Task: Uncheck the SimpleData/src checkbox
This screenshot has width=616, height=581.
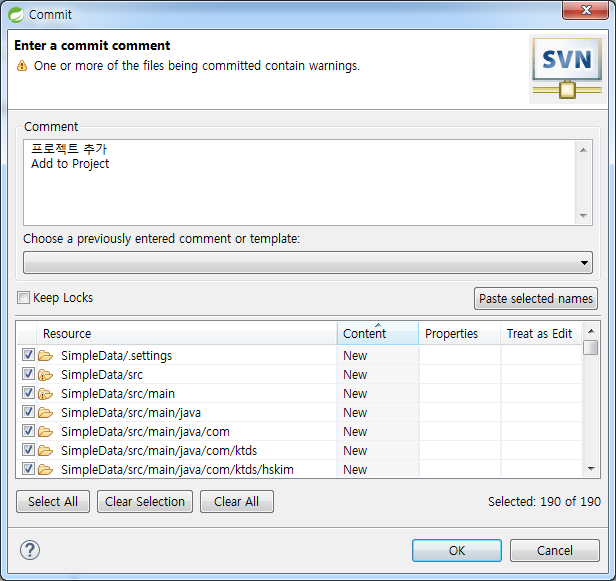Action: click(28, 374)
